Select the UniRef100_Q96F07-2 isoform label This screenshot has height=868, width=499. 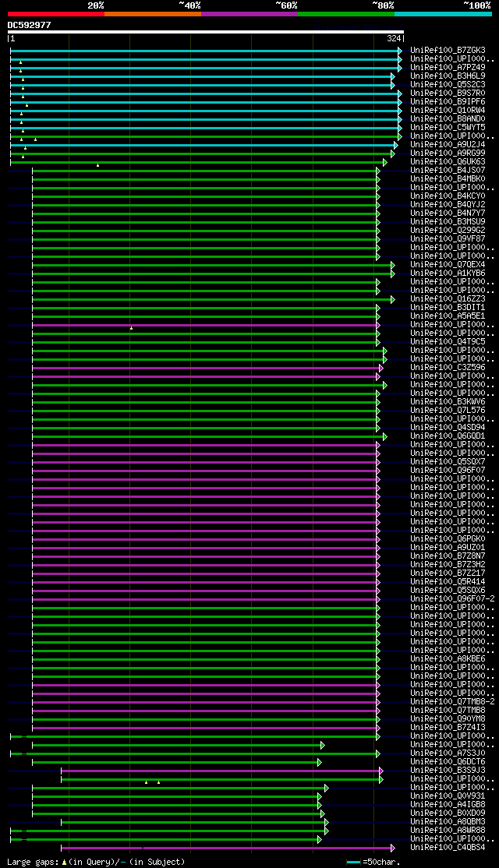(x=452, y=599)
